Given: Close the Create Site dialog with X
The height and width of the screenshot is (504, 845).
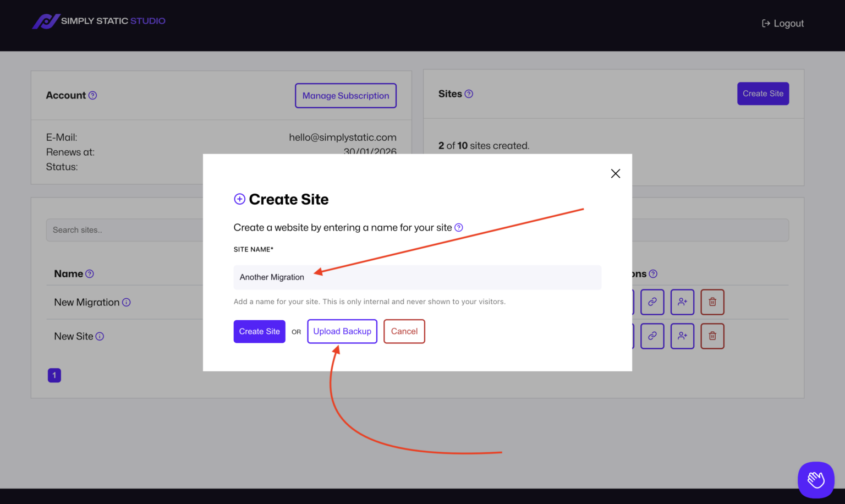Looking at the screenshot, I should [x=615, y=174].
